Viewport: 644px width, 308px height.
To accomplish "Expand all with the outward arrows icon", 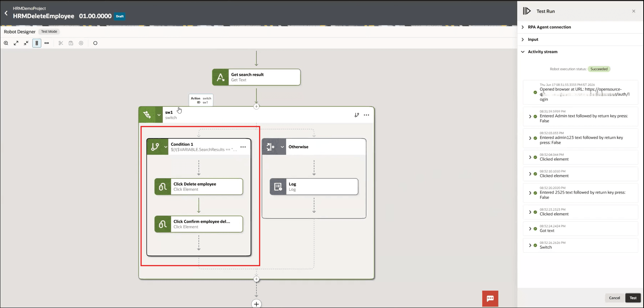I will 16,43.
